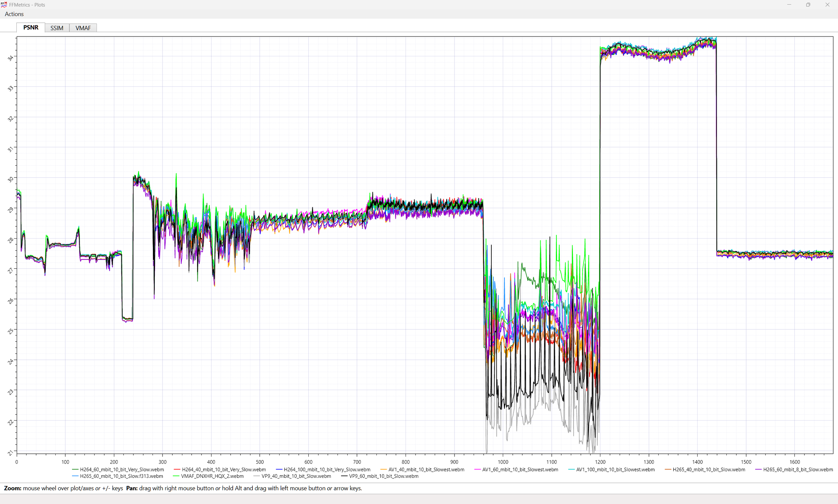This screenshot has height=504, width=838.
Task: Select the PSNR tab
Action: click(31, 27)
